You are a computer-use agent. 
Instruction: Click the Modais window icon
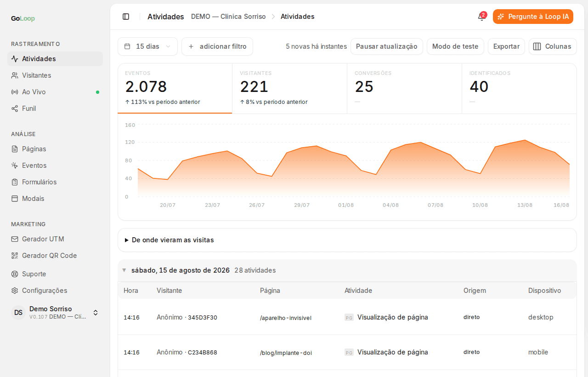(x=15, y=199)
